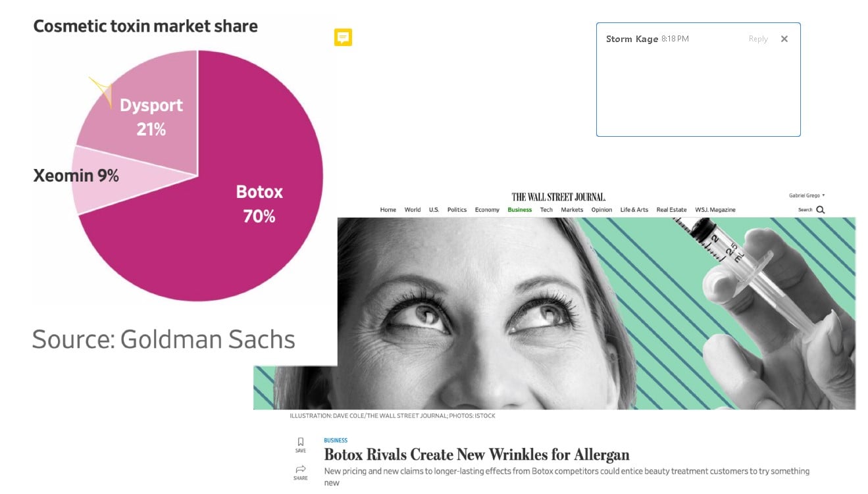
Task: Open the Gabriel Grego account dropdown
Action: click(x=807, y=195)
